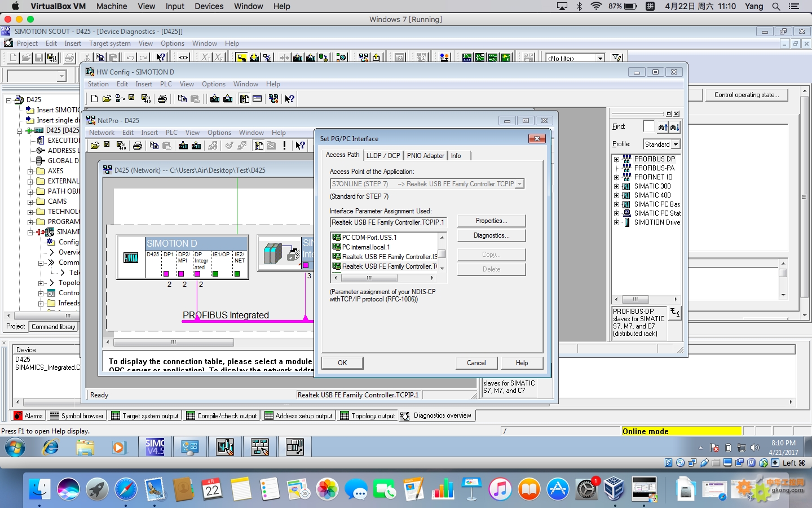Switch to PNIO Adapter tab

426,156
